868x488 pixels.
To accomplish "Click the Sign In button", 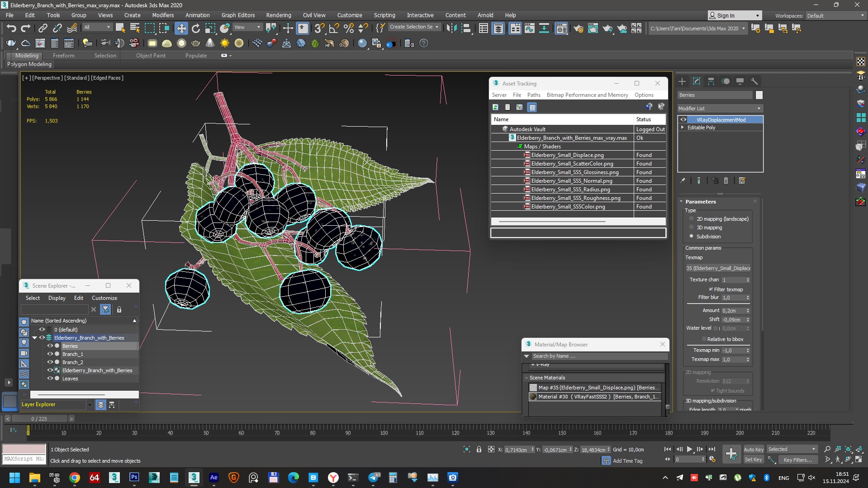I will pos(735,15).
